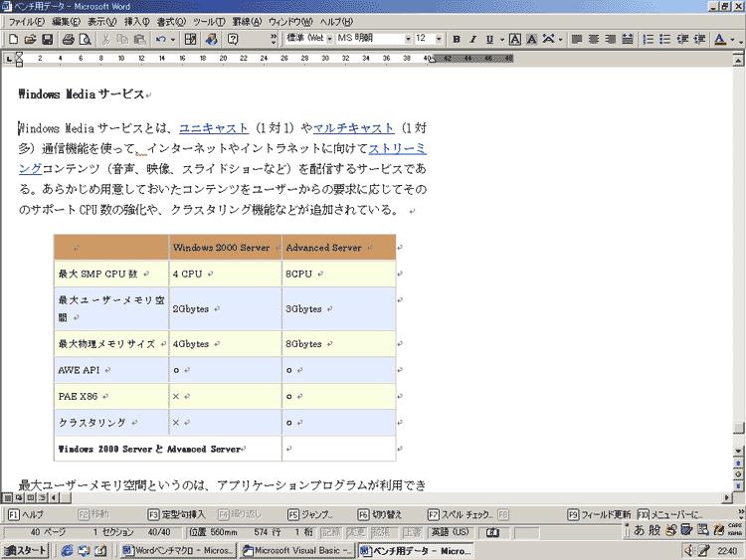The image size is (746, 560).
Task: Apply bulleted list formatting
Action: point(665,39)
